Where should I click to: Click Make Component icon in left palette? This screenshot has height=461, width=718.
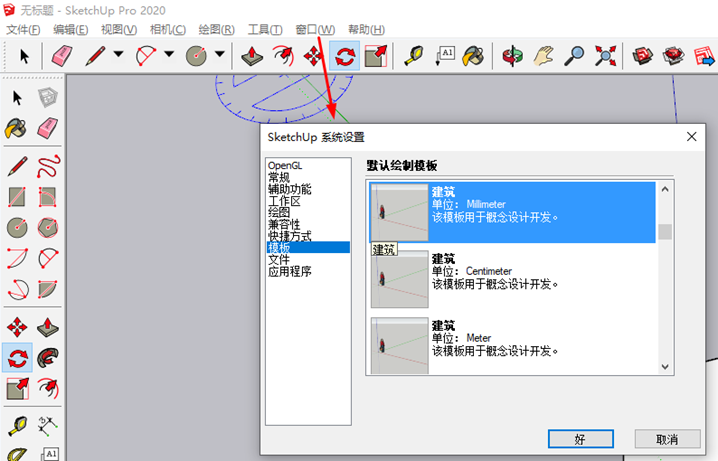pyautogui.click(x=48, y=98)
